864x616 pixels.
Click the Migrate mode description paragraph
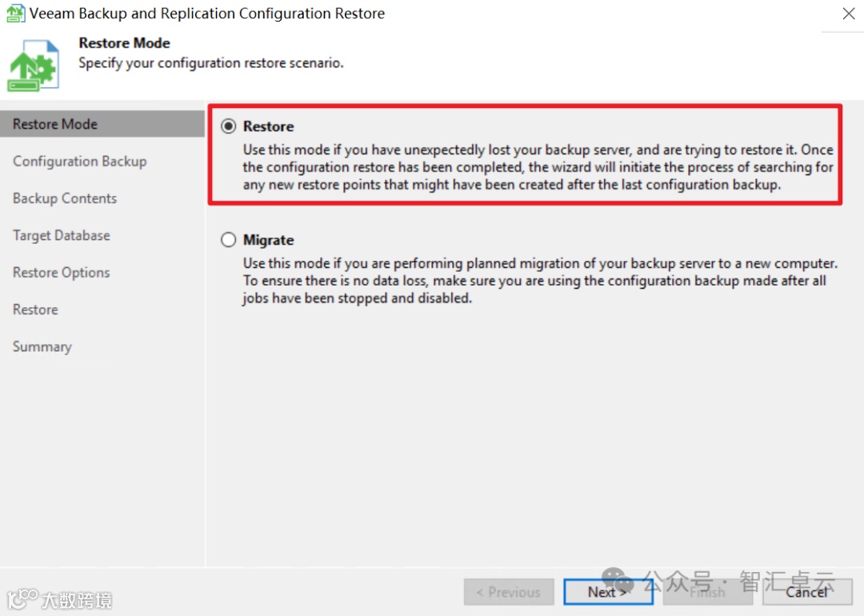pyautogui.click(x=540, y=281)
